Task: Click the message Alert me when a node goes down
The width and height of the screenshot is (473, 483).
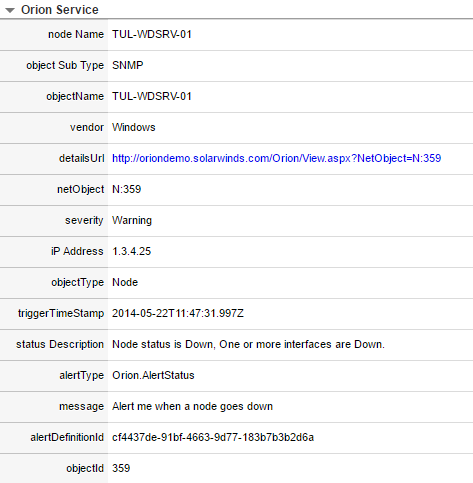Action: tap(192, 406)
